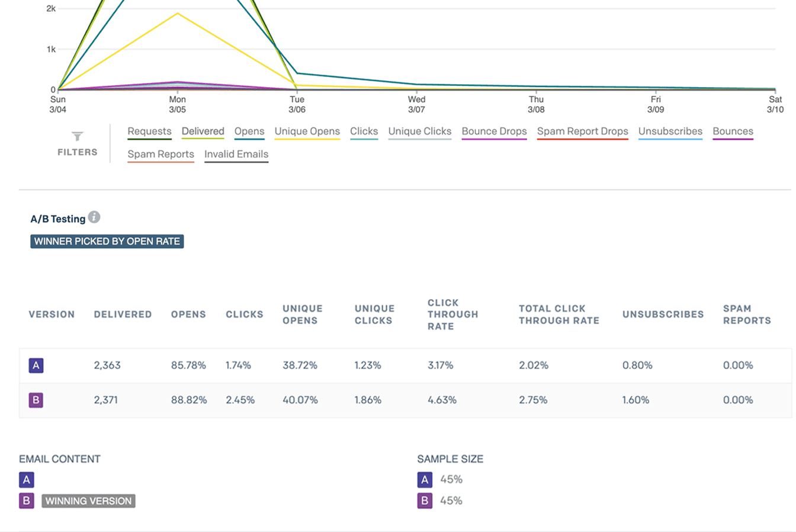Click the Filters funnel icon

[x=77, y=137]
